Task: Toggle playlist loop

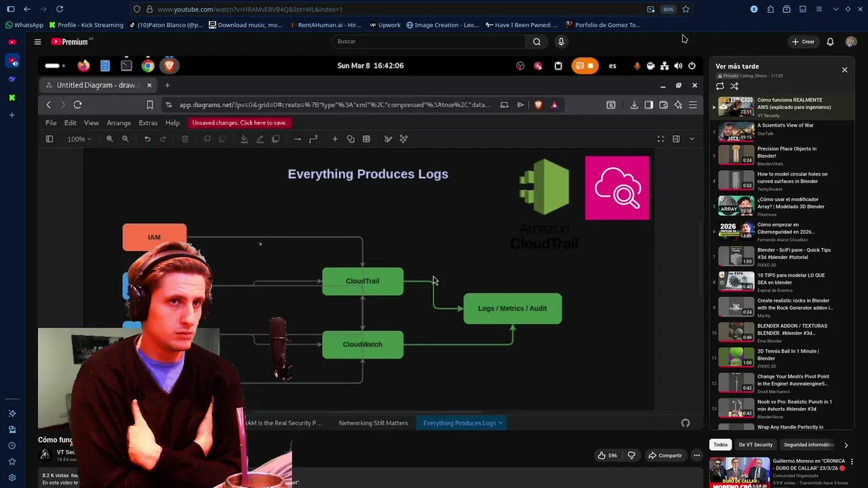Action: pyautogui.click(x=720, y=86)
